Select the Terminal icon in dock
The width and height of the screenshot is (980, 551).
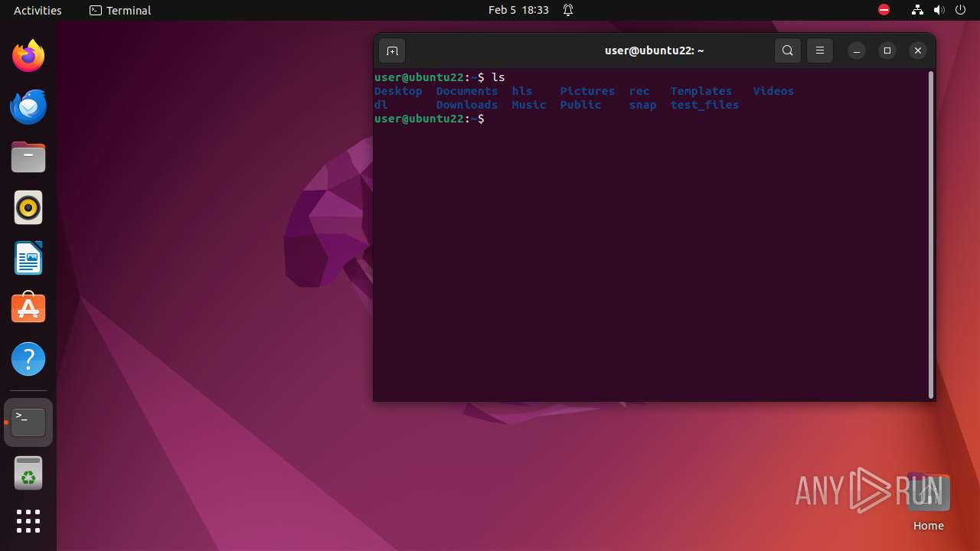28,422
